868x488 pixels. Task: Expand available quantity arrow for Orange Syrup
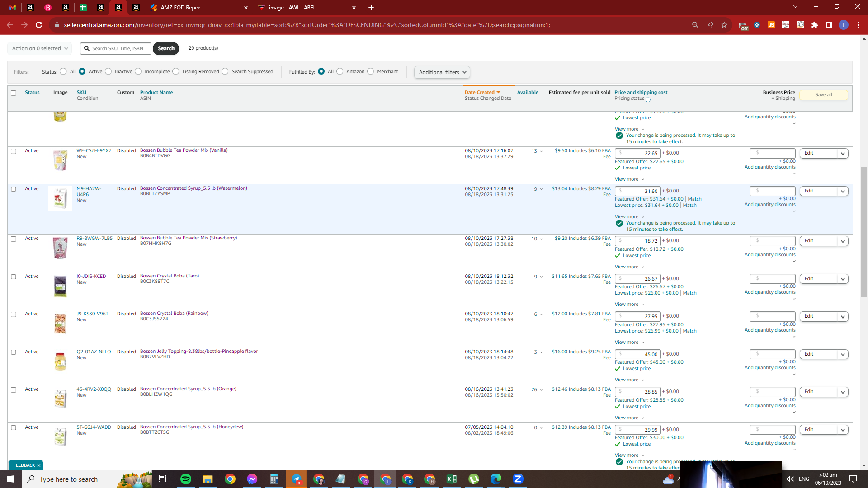542,390
